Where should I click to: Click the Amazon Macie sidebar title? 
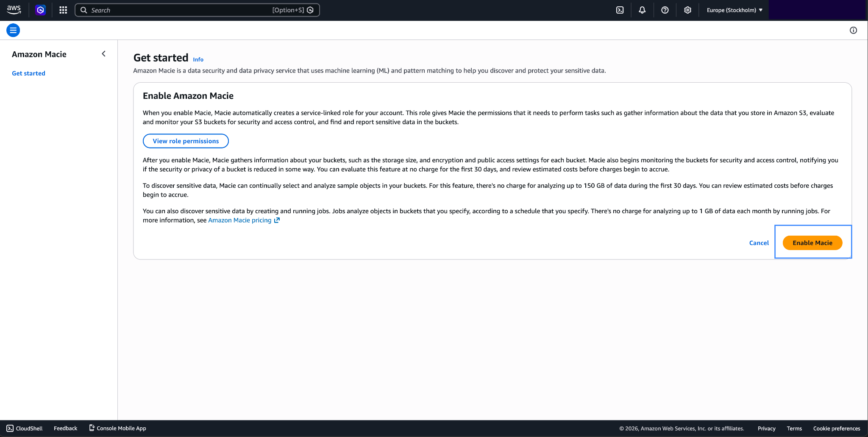[39, 54]
